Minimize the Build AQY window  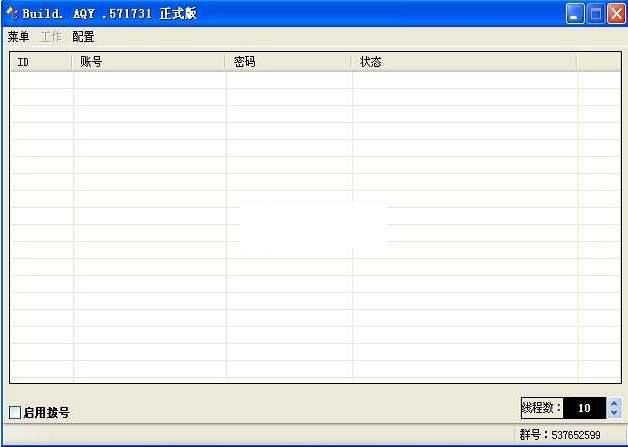pyautogui.click(x=575, y=14)
